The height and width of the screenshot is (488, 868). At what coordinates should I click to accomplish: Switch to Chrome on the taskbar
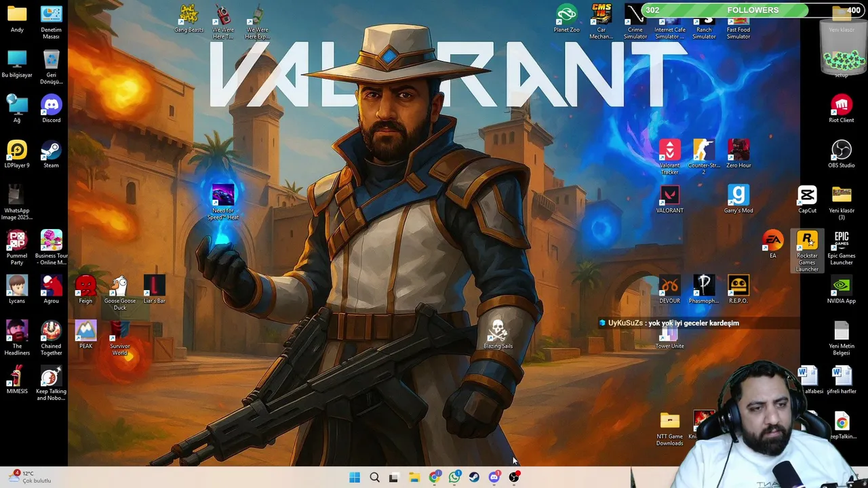click(x=434, y=478)
